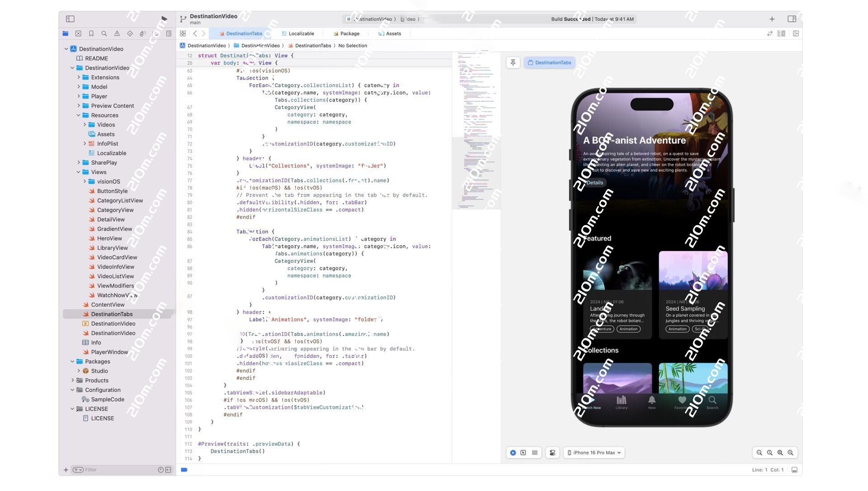868x491 pixels.
Task: Open iPhone 16 Pro Max device dropdown
Action: coord(594,453)
